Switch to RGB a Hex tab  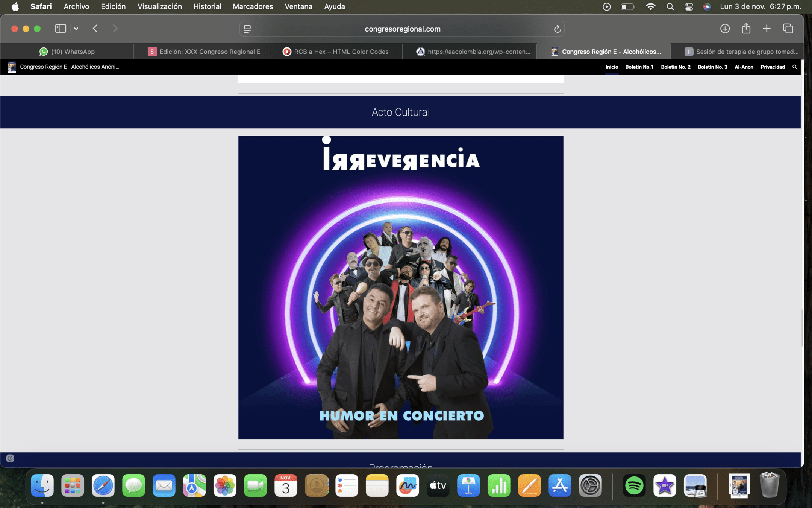click(335, 52)
